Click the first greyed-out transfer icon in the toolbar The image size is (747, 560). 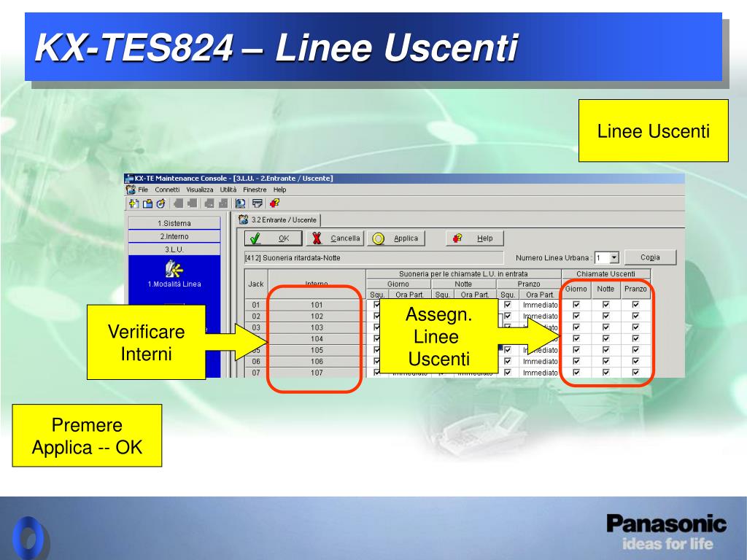178,204
